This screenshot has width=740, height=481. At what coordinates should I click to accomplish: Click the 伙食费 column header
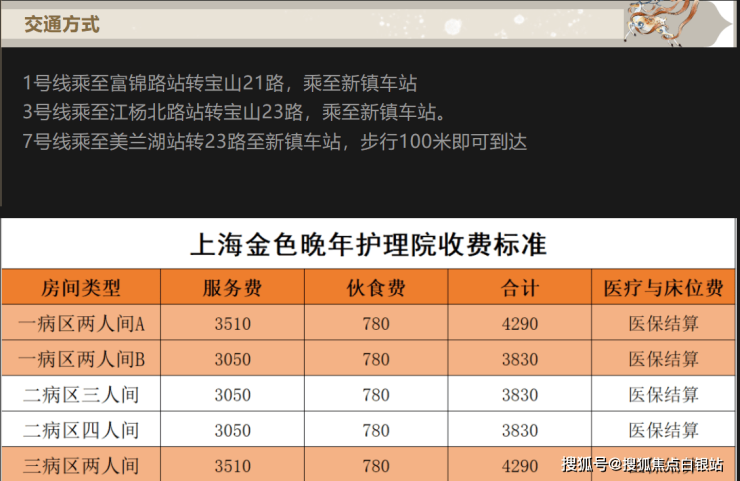point(376,287)
